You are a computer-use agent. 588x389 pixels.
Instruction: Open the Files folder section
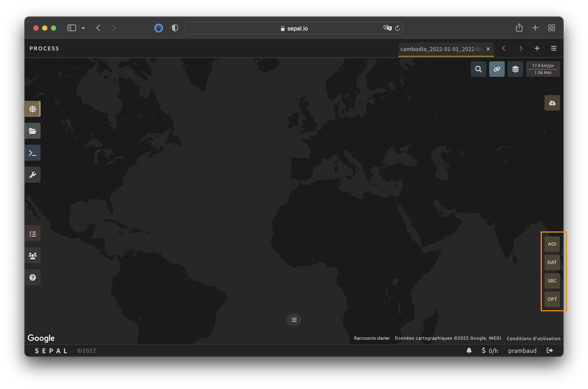pos(32,131)
